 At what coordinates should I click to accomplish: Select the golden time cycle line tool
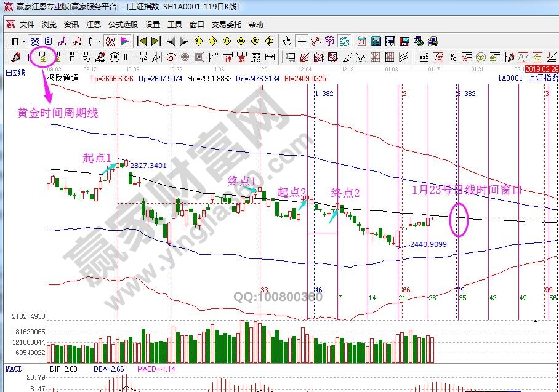(x=44, y=57)
